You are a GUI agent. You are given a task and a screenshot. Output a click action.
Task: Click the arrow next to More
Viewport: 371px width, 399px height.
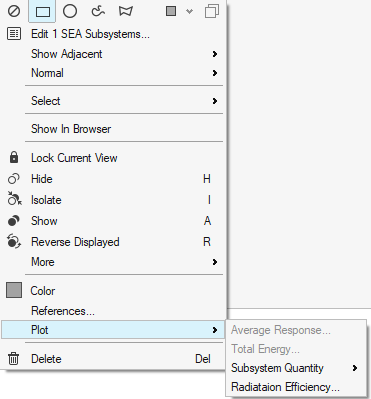point(215,262)
